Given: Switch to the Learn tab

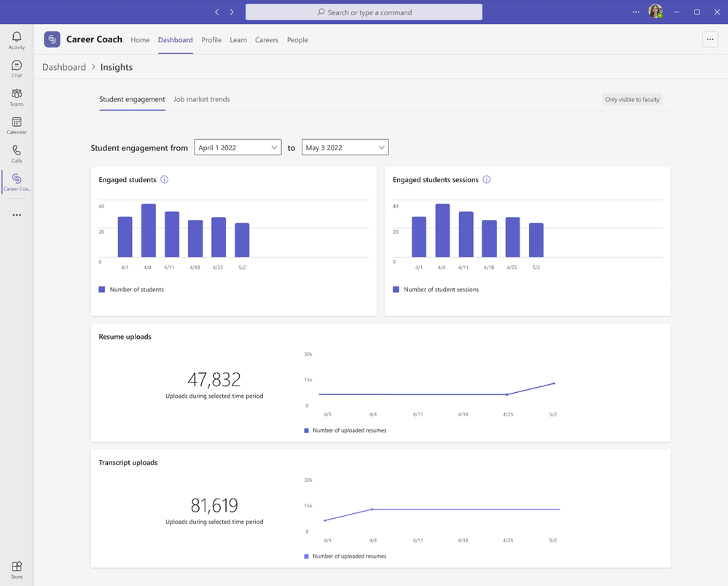Looking at the screenshot, I should pyautogui.click(x=238, y=40).
